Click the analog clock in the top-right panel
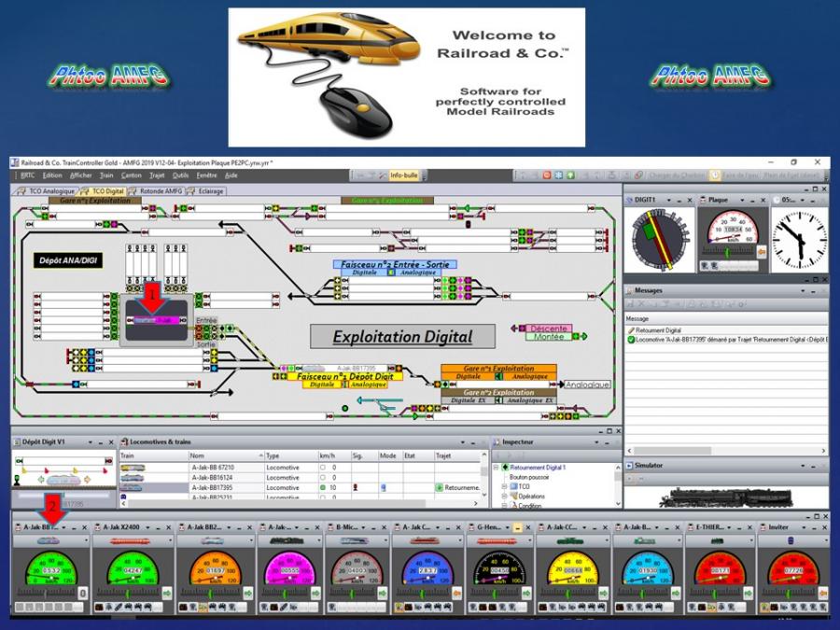Image resolution: width=840 pixels, height=630 pixels. [x=799, y=240]
